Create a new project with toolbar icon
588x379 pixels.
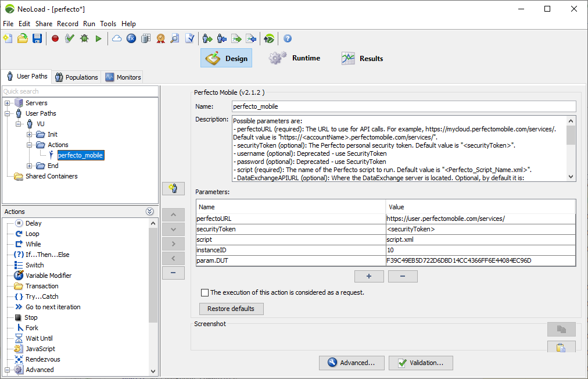[8, 38]
